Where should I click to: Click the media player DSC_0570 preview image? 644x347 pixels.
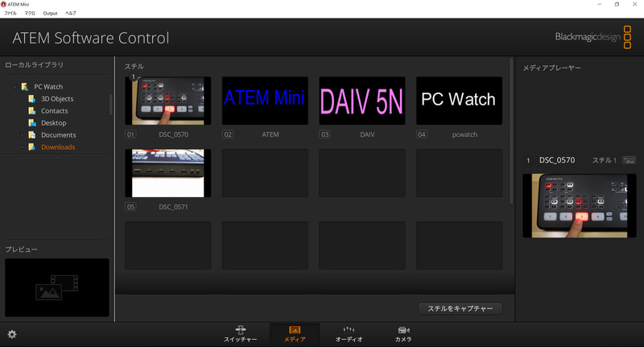(579, 206)
